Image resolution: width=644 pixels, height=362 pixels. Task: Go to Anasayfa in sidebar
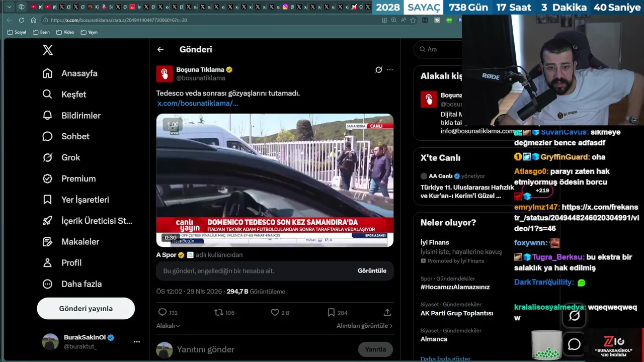pyautogui.click(x=70, y=73)
